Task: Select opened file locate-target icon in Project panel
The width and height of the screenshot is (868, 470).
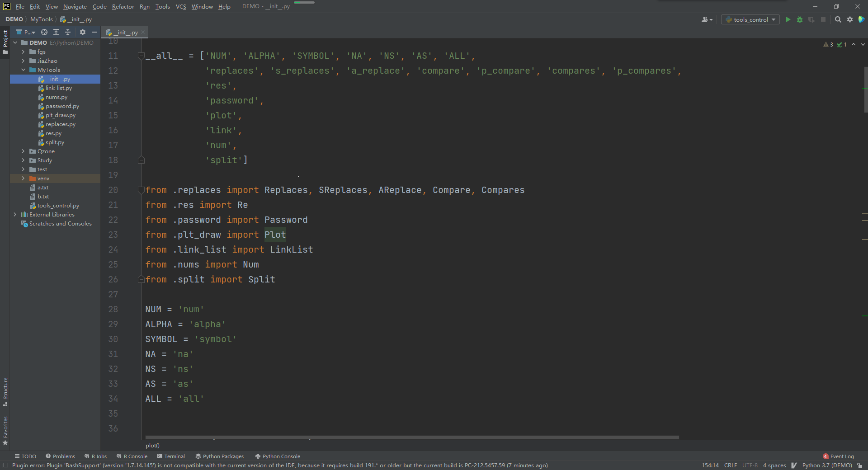Action: pos(44,32)
